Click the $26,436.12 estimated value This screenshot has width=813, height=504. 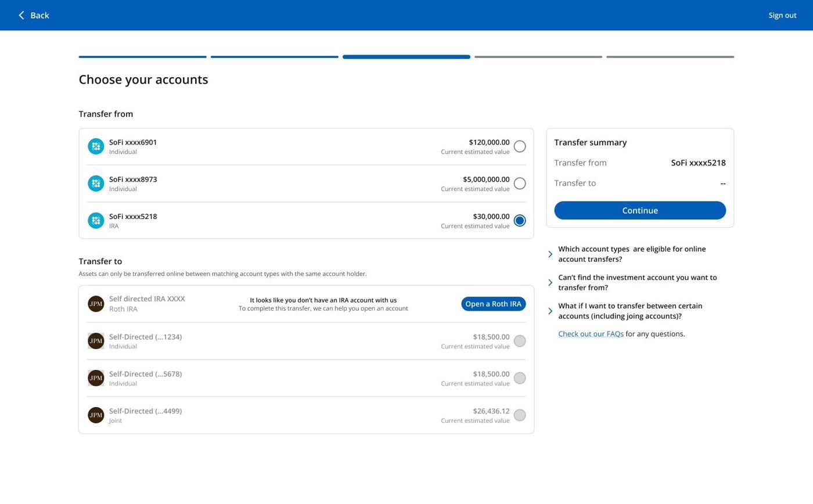[x=491, y=411]
